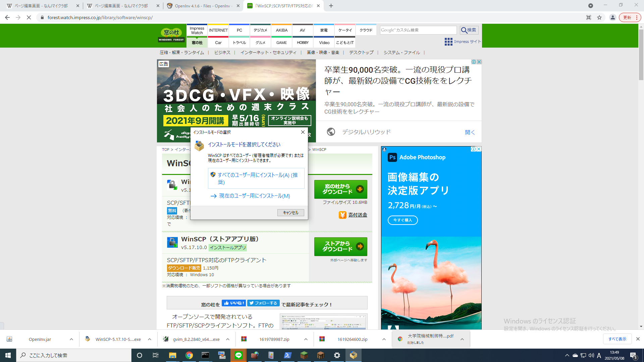Click the WinSCP screenshot thumbnail

tap(324, 322)
